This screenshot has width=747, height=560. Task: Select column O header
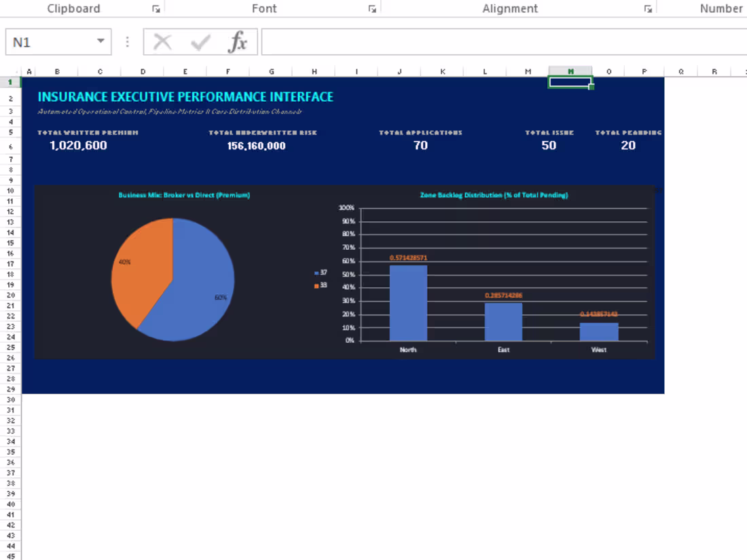[x=609, y=71]
